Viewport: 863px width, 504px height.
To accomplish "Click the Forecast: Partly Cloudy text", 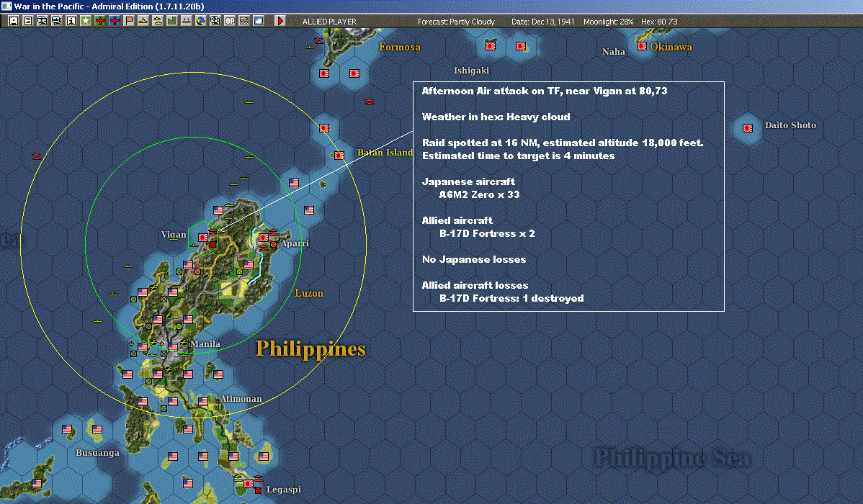I will (456, 22).
